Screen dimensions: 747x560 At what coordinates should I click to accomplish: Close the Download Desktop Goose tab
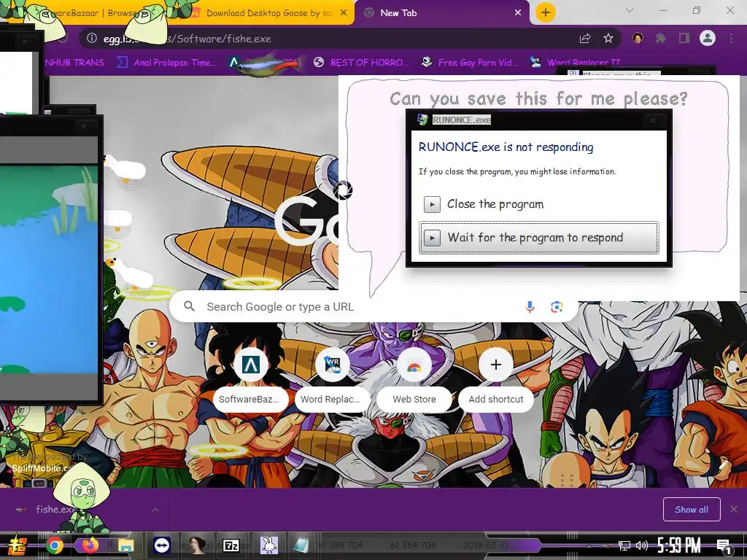pyautogui.click(x=344, y=13)
